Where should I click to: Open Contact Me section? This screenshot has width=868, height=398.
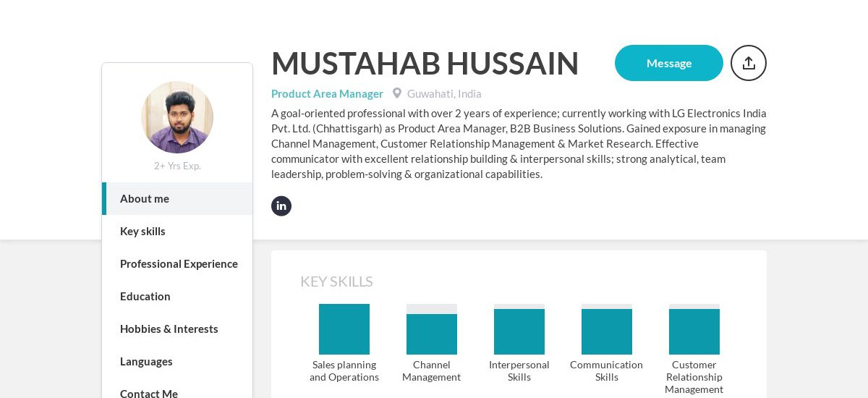tap(177, 393)
